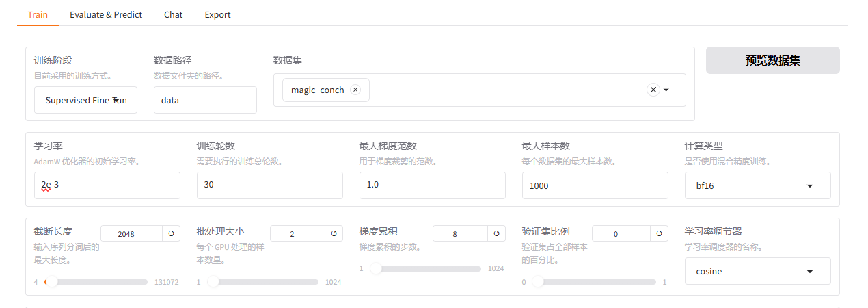Image resolution: width=868 pixels, height=308 pixels.
Task: Reset the 截断长度 value icon
Action: pyautogui.click(x=172, y=234)
